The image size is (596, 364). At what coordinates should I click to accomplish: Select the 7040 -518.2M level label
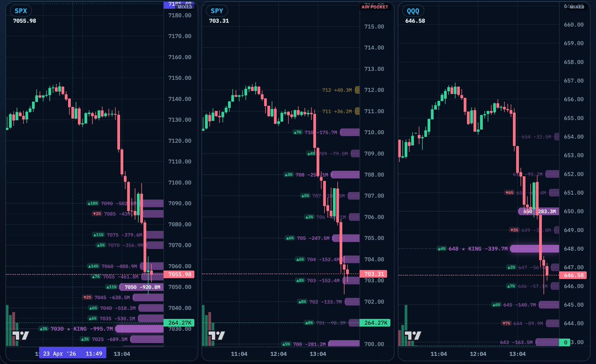point(117,308)
